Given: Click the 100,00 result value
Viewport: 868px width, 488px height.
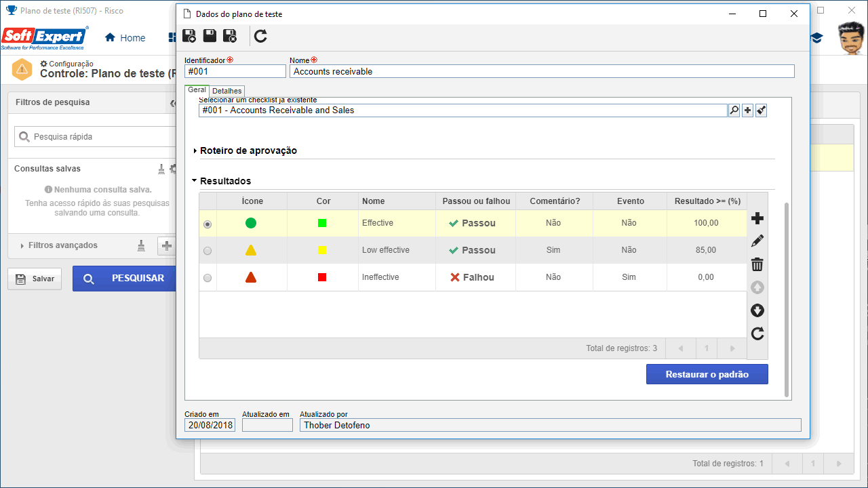Looking at the screenshot, I should (706, 223).
